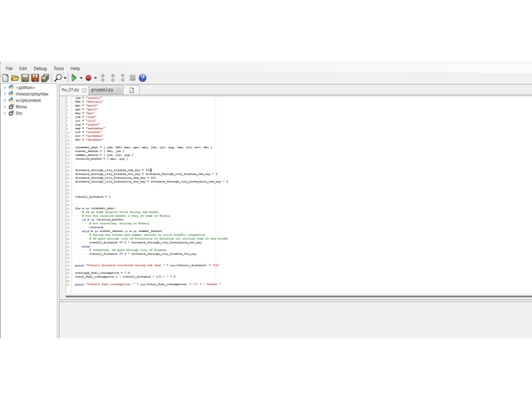The image size is (532, 399).
Task: Save the current script
Action: coord(25,78)
